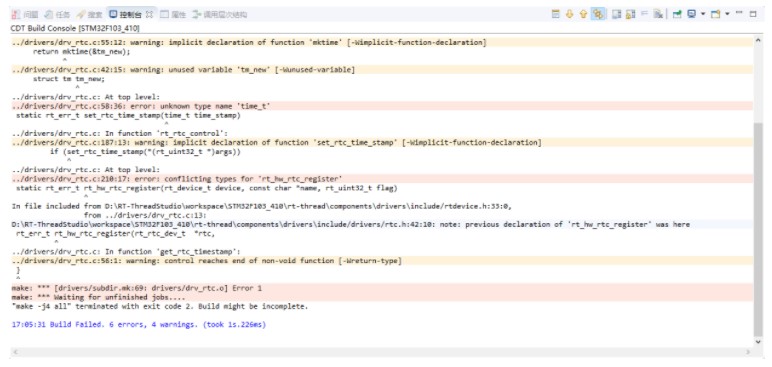Click warning 'control reaches end of non-void function'
Viewport: 772px width, 367px height.
coord(207,261)
